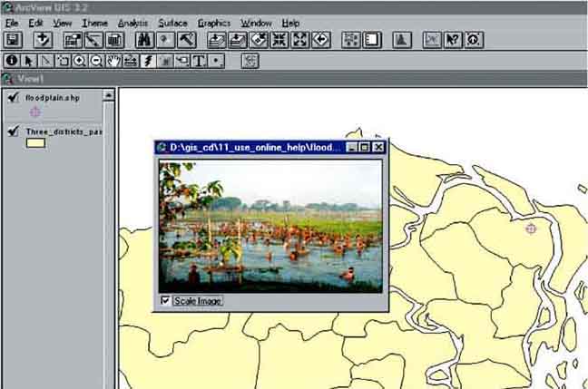
Task: Click the Save Project toolbar icon
Action: 13,40
